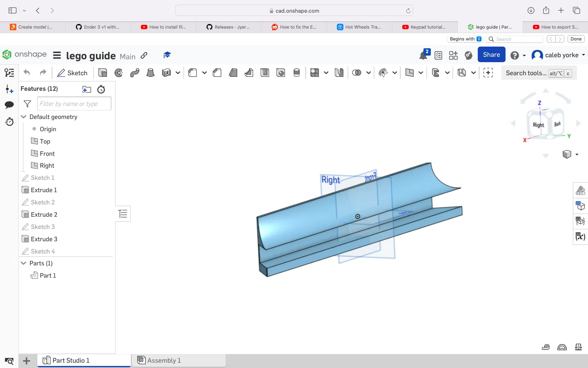Viewport: 588px width, 368px height.
Task: Click the Share button
Action: [491, 55]
